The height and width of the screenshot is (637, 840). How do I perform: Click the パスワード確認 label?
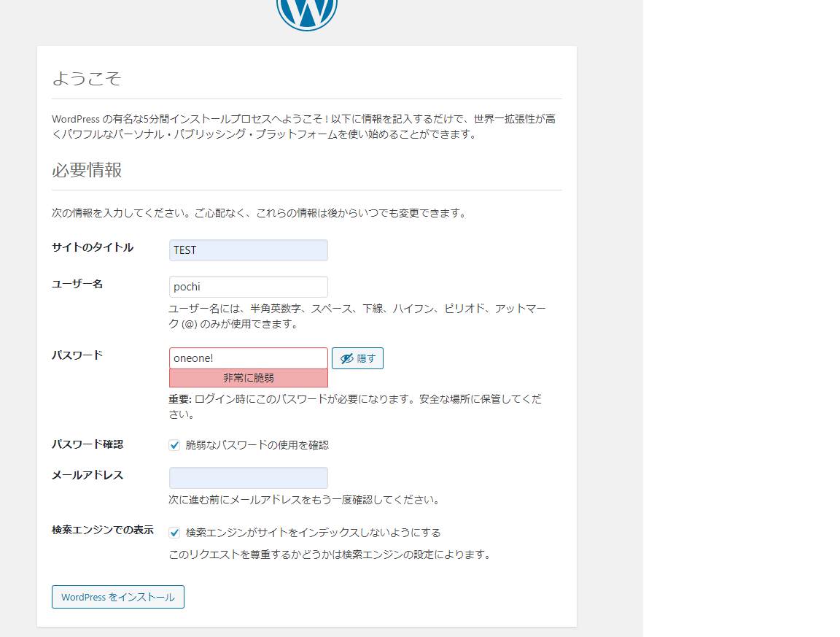click(87, 444)
